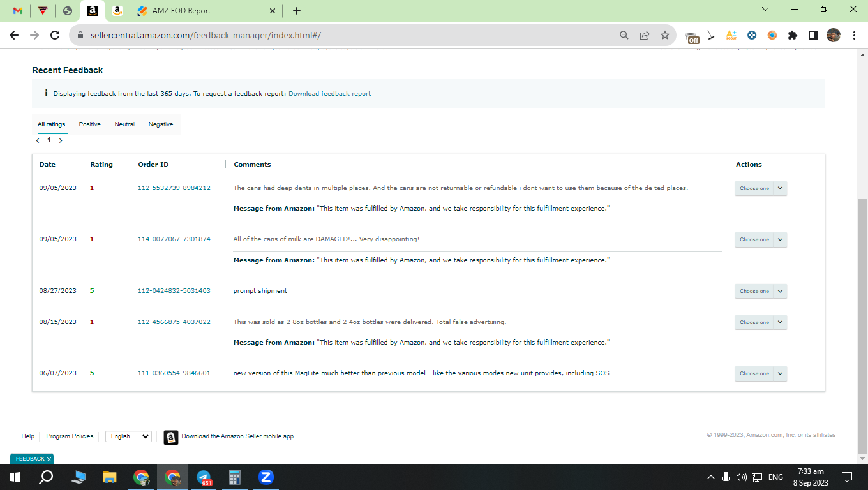This screenshot has width=868, height=490.
Task: Click Download the Amazon Seller mobile app
Action: (237, 436)
